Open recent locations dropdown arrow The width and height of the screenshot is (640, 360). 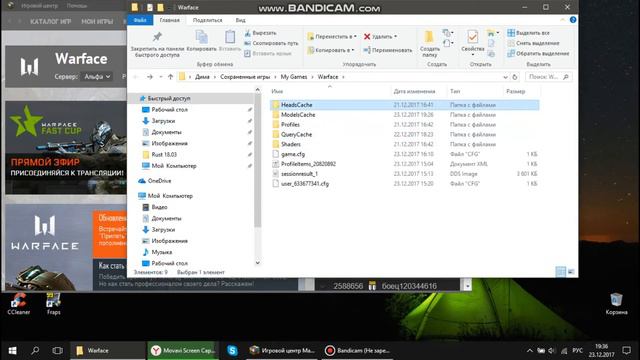tap(161, 77)
